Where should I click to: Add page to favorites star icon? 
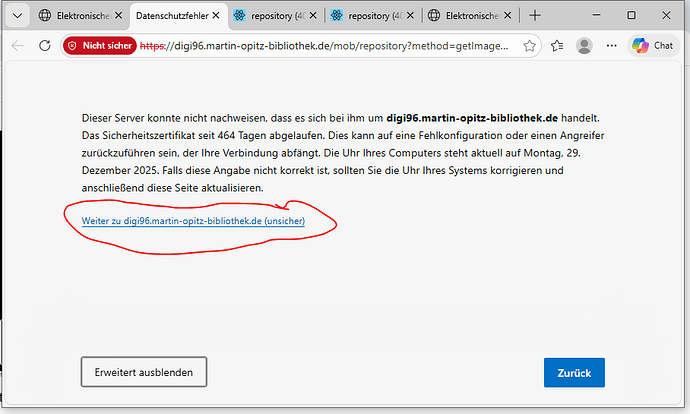(x=529, y=46)
